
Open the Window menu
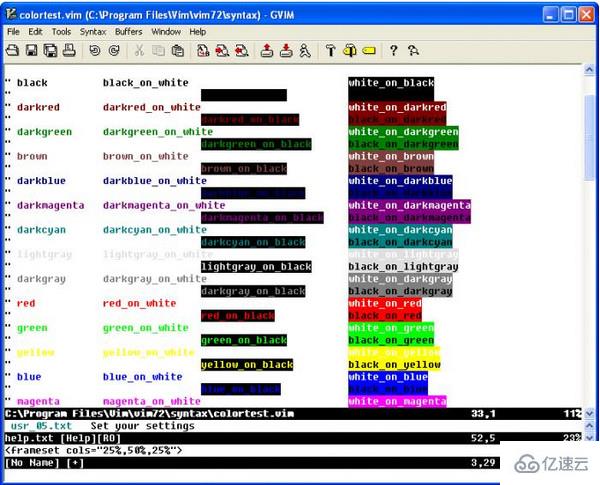tap(166, 32)
